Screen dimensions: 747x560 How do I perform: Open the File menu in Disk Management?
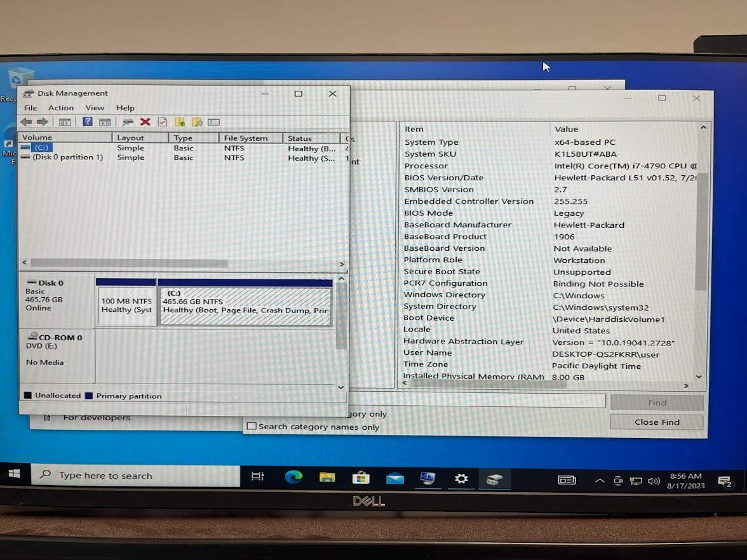30,108
